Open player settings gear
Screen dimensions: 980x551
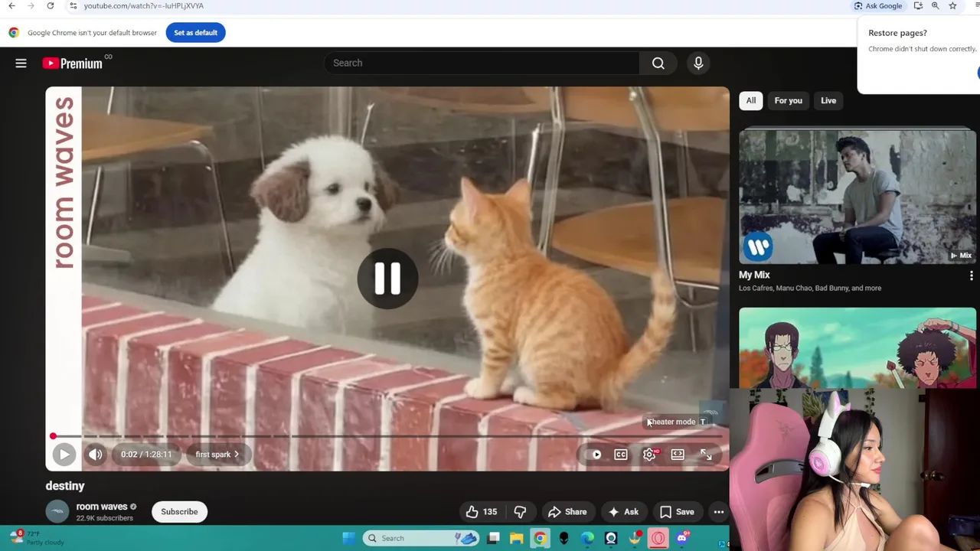point(649,455)
